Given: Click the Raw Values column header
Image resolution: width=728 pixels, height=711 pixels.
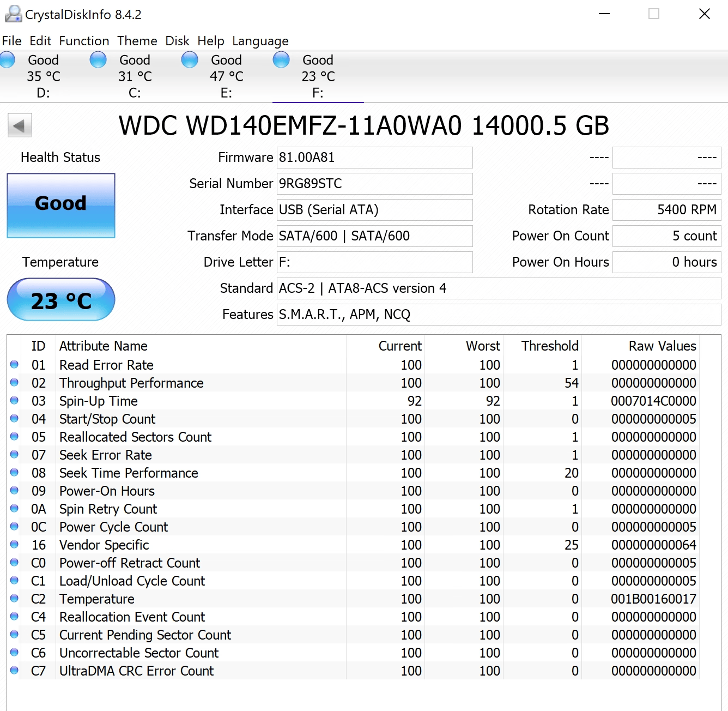Looking at the screenshot, I should (640, 346).
